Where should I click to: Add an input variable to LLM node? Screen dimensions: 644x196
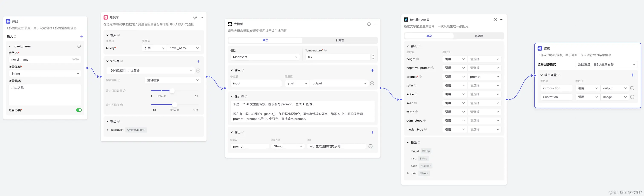(x=372, y=70)
